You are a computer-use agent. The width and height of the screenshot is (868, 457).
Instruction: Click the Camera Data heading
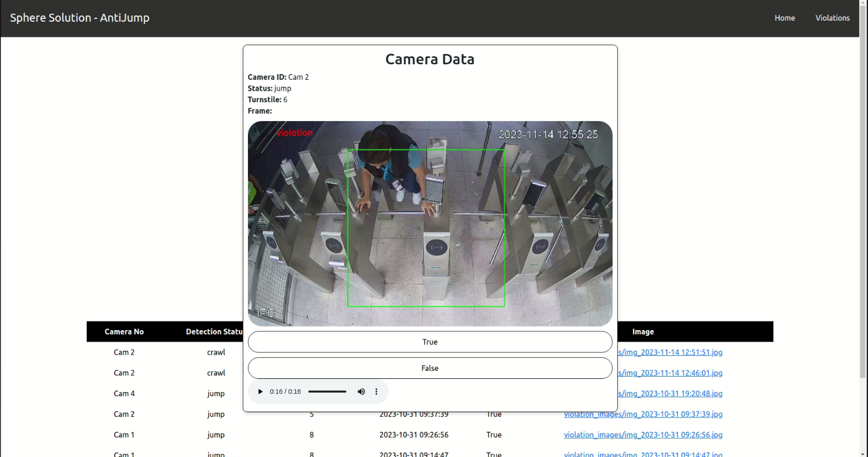pos(430,59)
